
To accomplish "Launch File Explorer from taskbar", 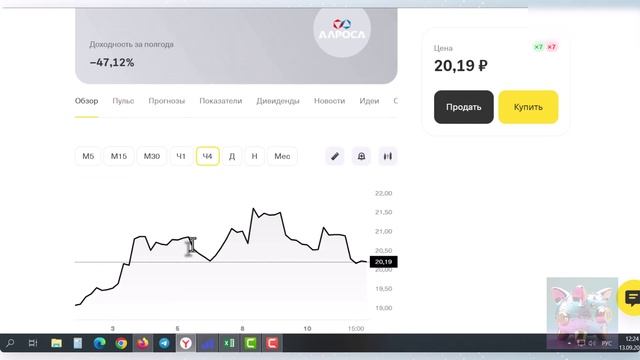I will 56,343.
